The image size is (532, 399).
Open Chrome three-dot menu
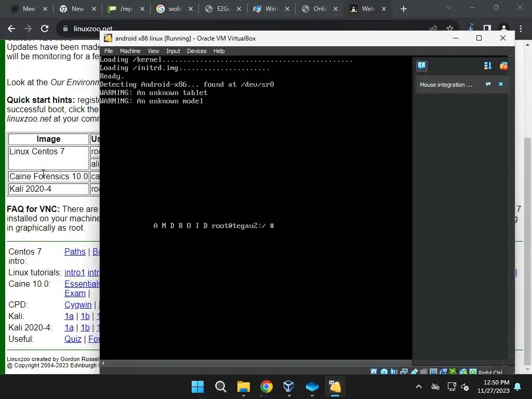[521, 29]
